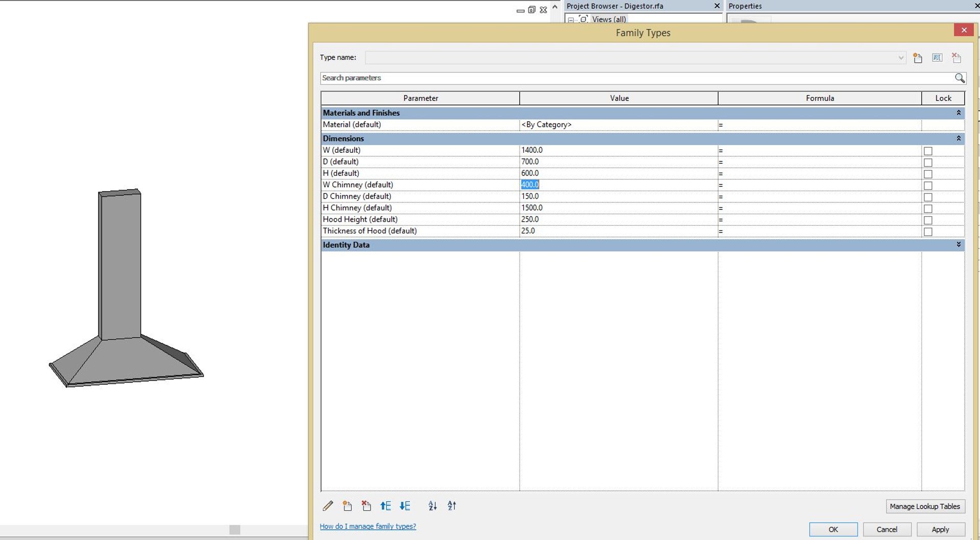Click the Apply button
This screenshot has height=540, width=980.
940,529
